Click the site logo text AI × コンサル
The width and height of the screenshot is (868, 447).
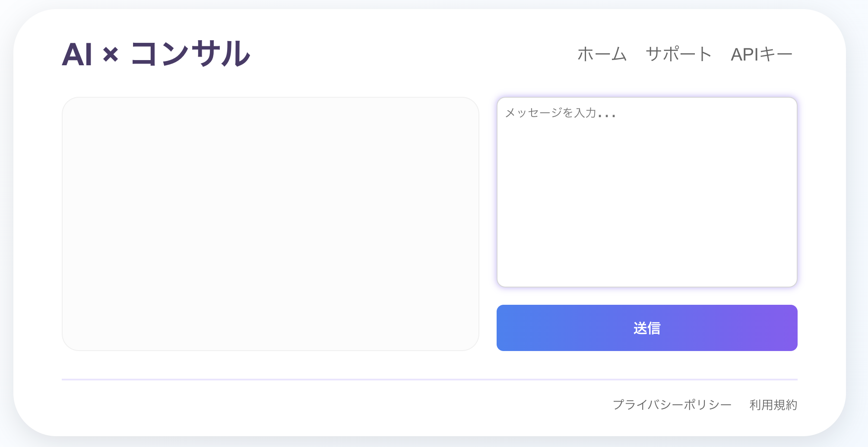pos(157,54)
